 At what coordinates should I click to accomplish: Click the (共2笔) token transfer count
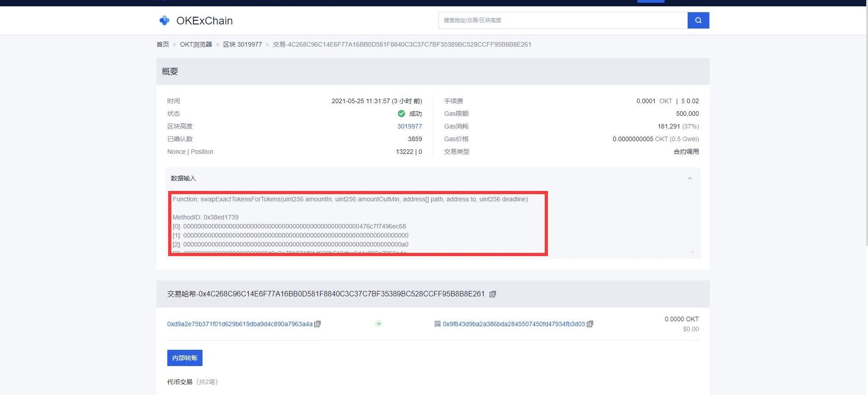click(x=207, y=382)
